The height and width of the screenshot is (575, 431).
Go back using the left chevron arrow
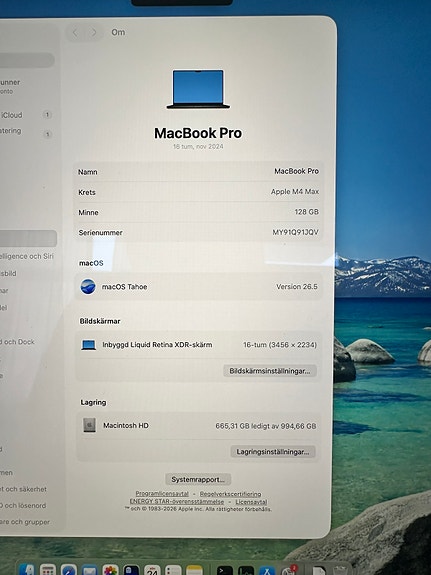tap(75, 33)
